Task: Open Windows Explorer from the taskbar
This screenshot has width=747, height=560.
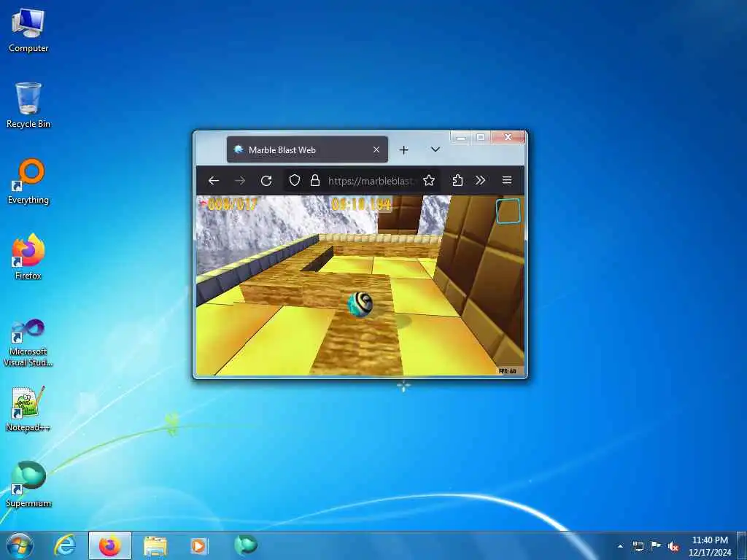Action: pyautogui.click(x=155, y=545)
